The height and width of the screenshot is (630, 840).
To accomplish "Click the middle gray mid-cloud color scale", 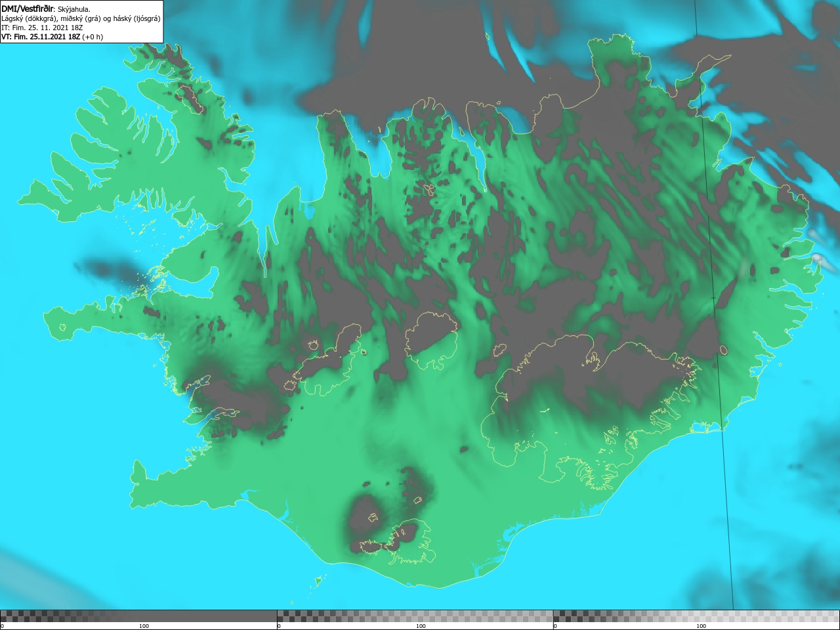I will click(x=415, y=616).
